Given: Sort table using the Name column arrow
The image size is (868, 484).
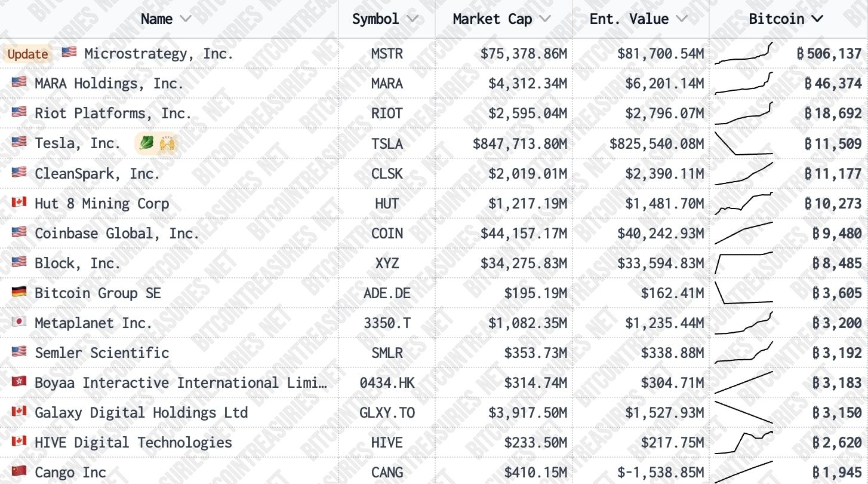Looking at the screenshot, I should coord(186,19).
